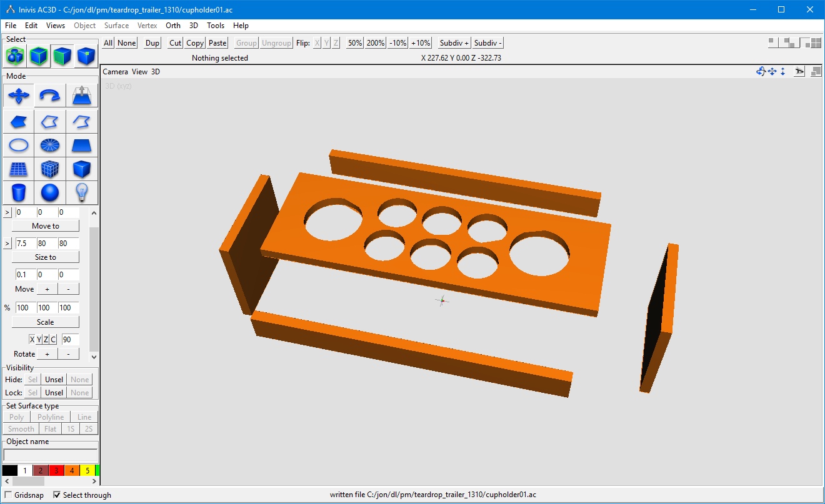Image resolution: width=825 pixels, height=504 pixels.
Task: Click the 200% scale button
Action: pos(376,42)
